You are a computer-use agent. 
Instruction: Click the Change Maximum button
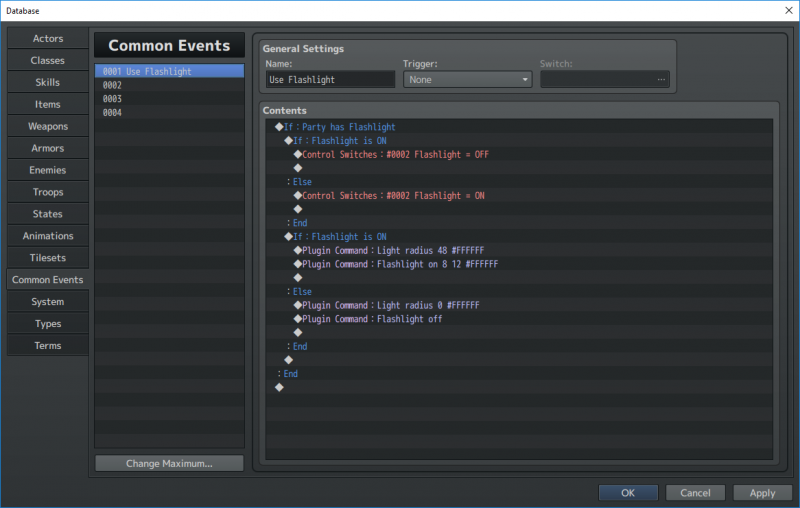pos(169,463)
